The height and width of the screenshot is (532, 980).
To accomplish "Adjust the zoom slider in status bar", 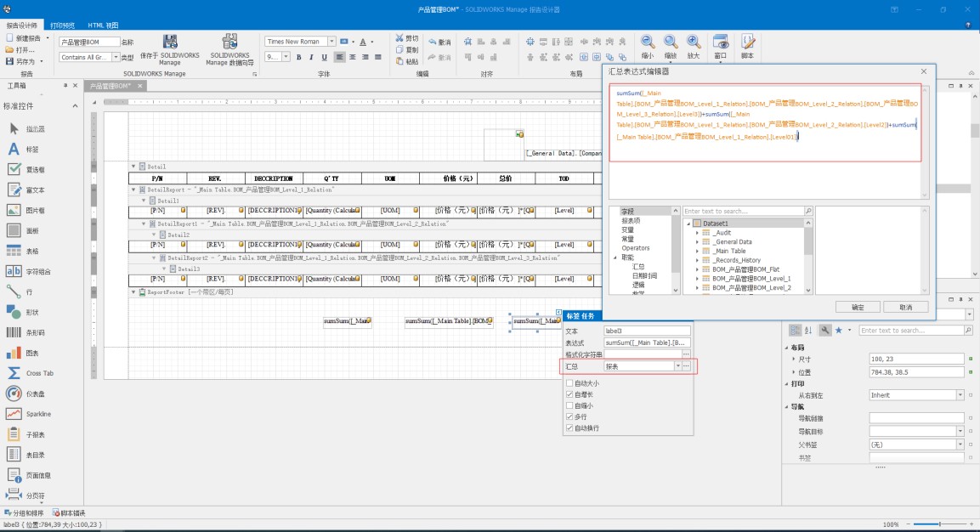I will pyautogui.click(x=939, y=524).
